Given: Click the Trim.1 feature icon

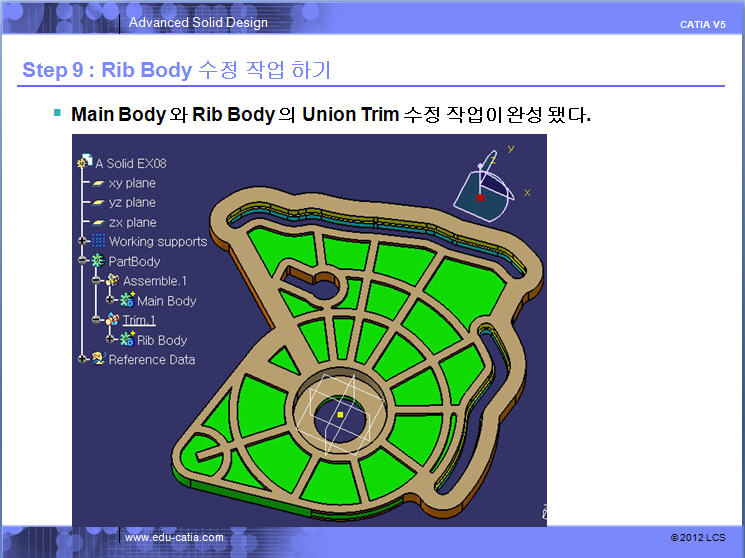Looking at the screenshot, I should tap(112, 320).
